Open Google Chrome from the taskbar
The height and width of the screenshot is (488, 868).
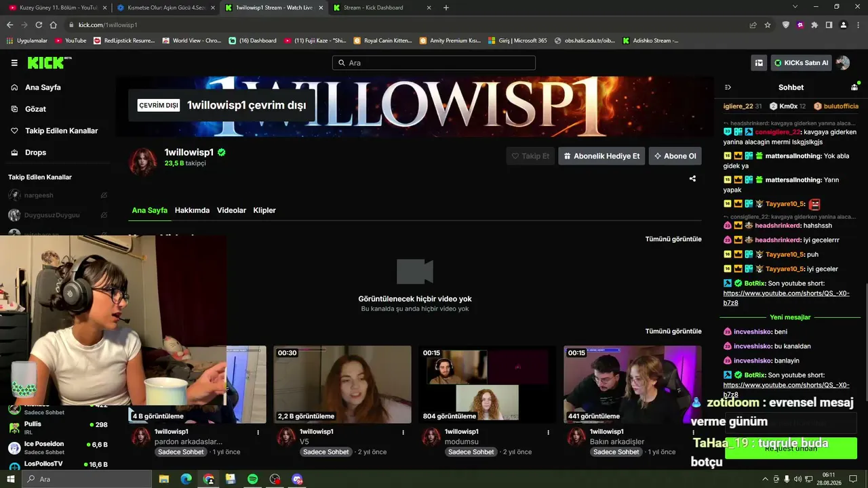pyautogui.click(x=208, y=479)
